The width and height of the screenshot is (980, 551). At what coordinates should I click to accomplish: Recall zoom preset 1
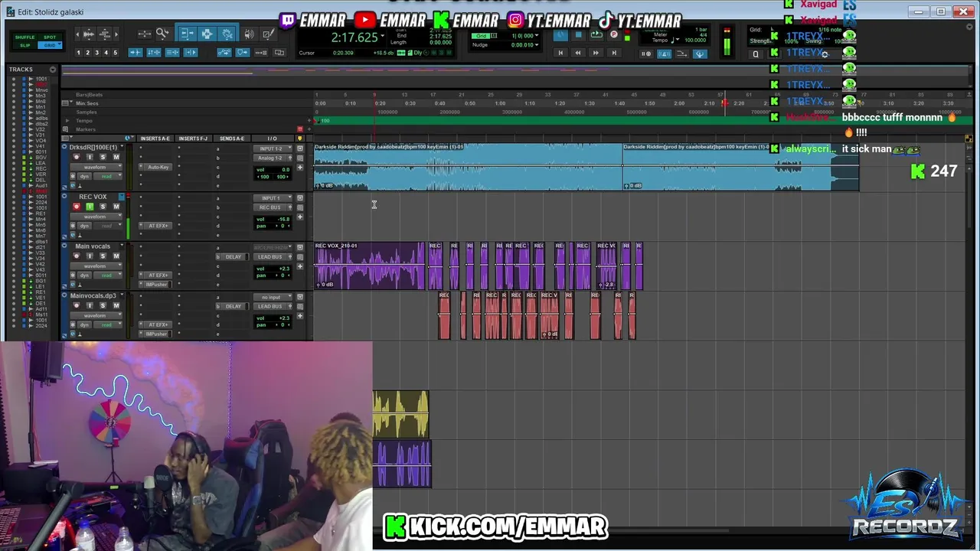pos(78,53)
